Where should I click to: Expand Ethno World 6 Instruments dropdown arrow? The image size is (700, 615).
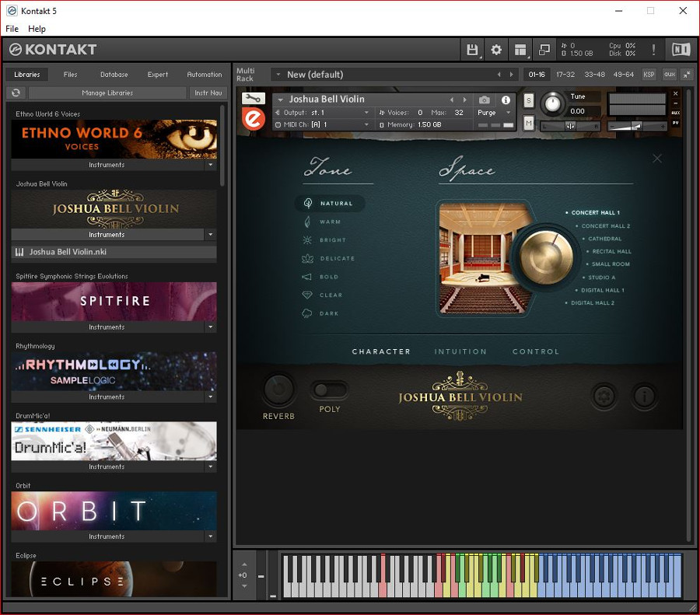coord(211,165)
